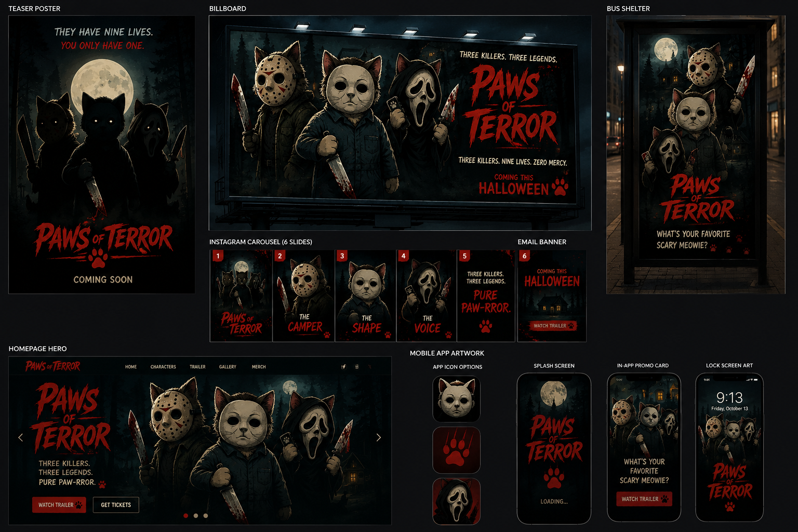Click INSTAGRAM CAROUSEL (6 SLIDES) label
The height and width of the screenshot is (532, 798).
pos(261,242)
